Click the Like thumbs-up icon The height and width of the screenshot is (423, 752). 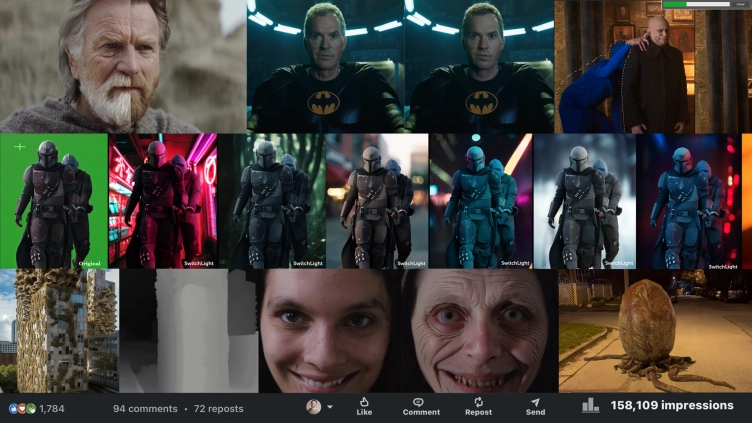click(x=364, y=402)
